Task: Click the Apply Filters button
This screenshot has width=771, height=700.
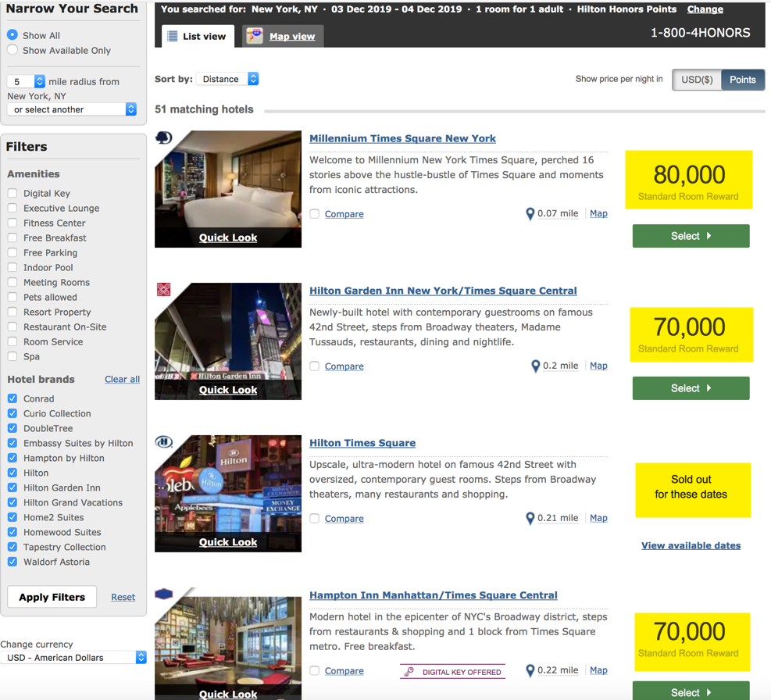Action: 52,597
